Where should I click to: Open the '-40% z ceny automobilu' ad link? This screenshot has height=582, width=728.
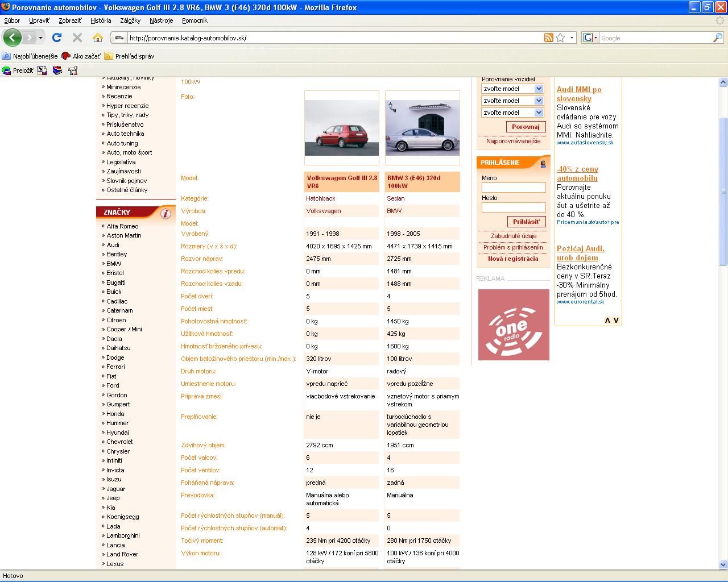577,173
